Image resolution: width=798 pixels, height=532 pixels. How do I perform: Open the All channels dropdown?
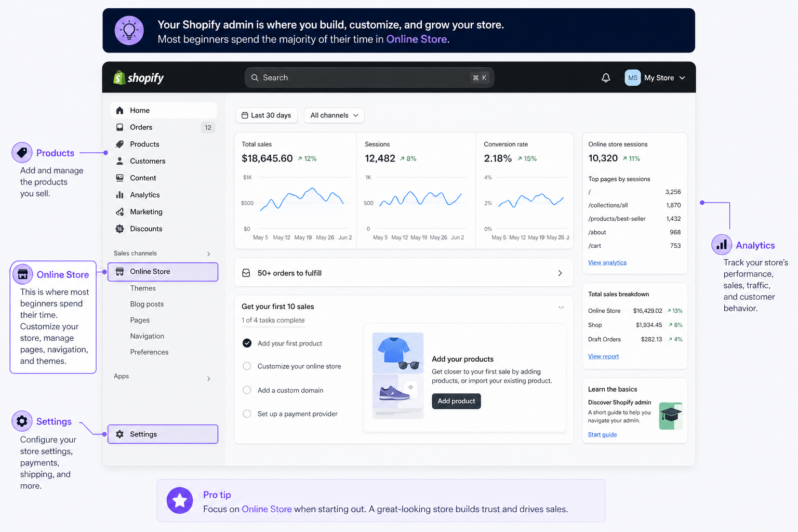tap(334, 115)
